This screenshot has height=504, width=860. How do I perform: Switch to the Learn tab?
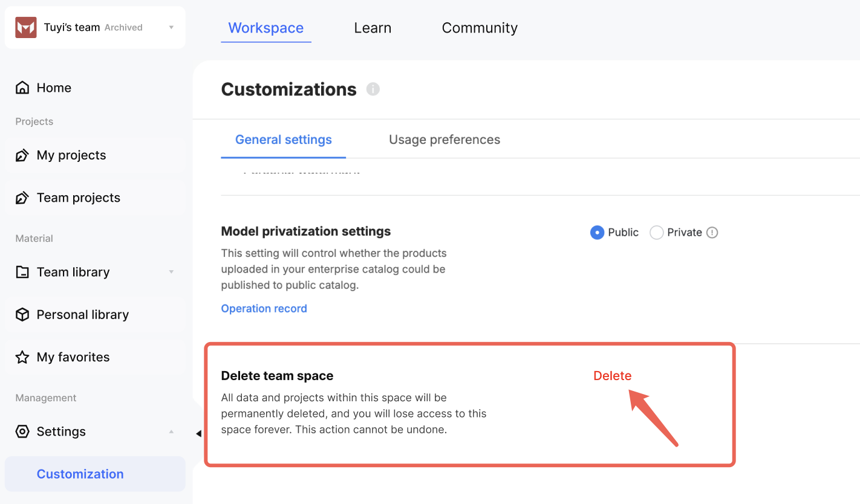(x=373, y=28)
